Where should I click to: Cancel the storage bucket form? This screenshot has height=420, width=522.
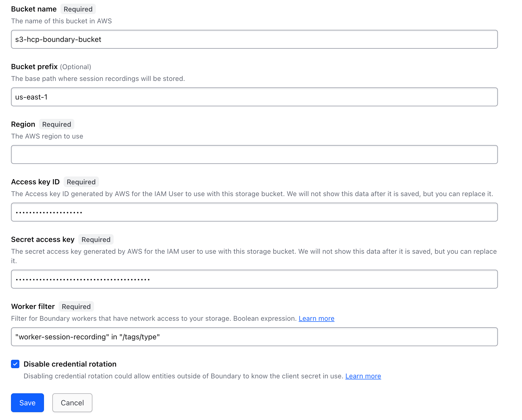(72, 403)
